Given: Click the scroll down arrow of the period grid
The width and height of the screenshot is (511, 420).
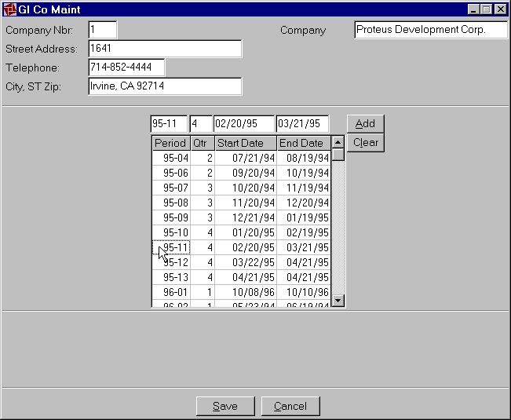Looking at the screenshot, I should pos(338,300).
